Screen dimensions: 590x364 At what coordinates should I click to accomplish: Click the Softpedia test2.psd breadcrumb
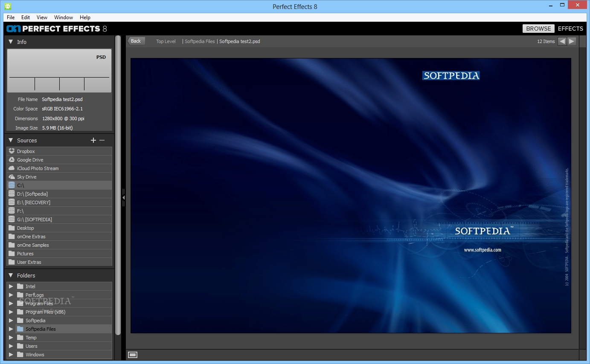[240, 41]
